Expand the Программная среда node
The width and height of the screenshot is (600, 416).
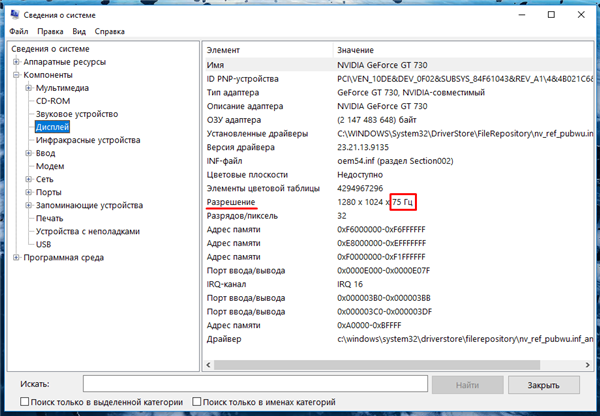tap(16, 257)
